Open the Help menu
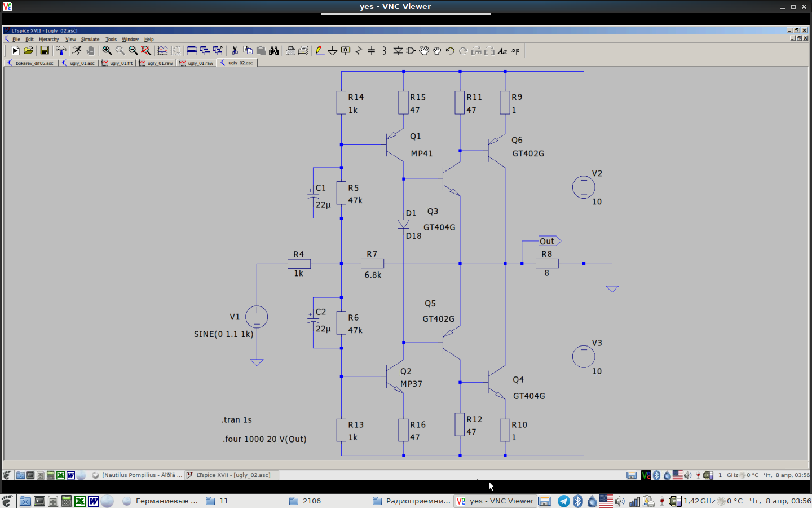Image resolution: width=812 pixels, height=508 pixels. tap(149, 40)
